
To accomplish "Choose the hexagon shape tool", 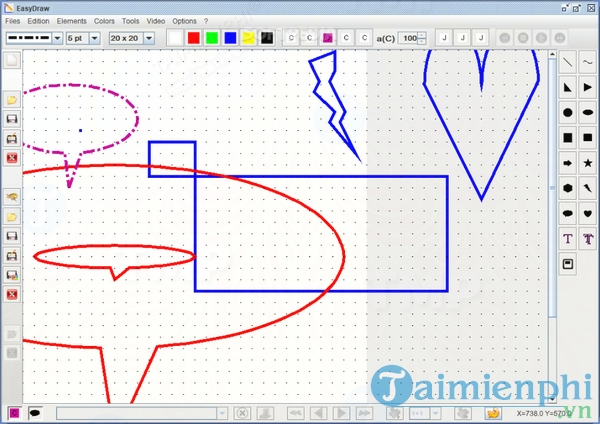I will tap(567, 188).
